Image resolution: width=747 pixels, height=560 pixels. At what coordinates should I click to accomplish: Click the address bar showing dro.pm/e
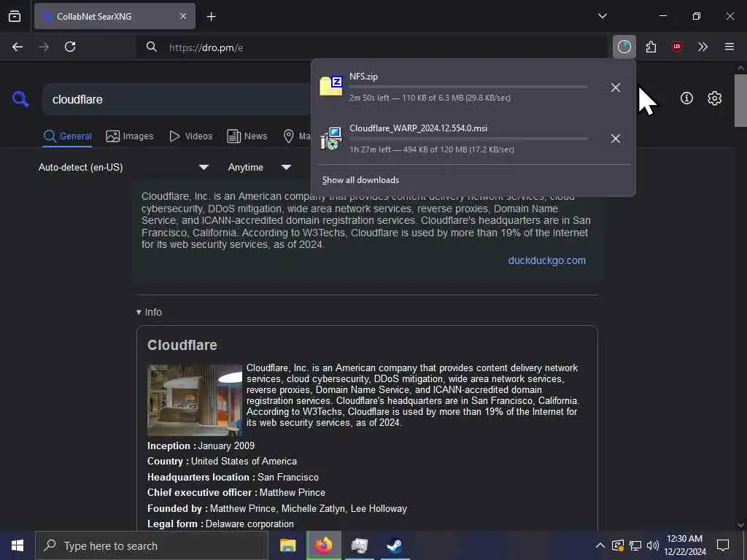pos(371,47)
